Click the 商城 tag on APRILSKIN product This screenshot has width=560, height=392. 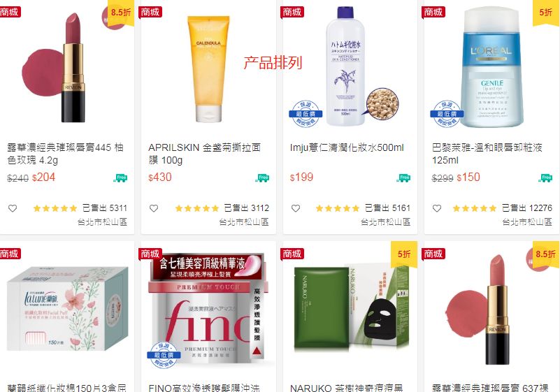[x=150, y=12]
